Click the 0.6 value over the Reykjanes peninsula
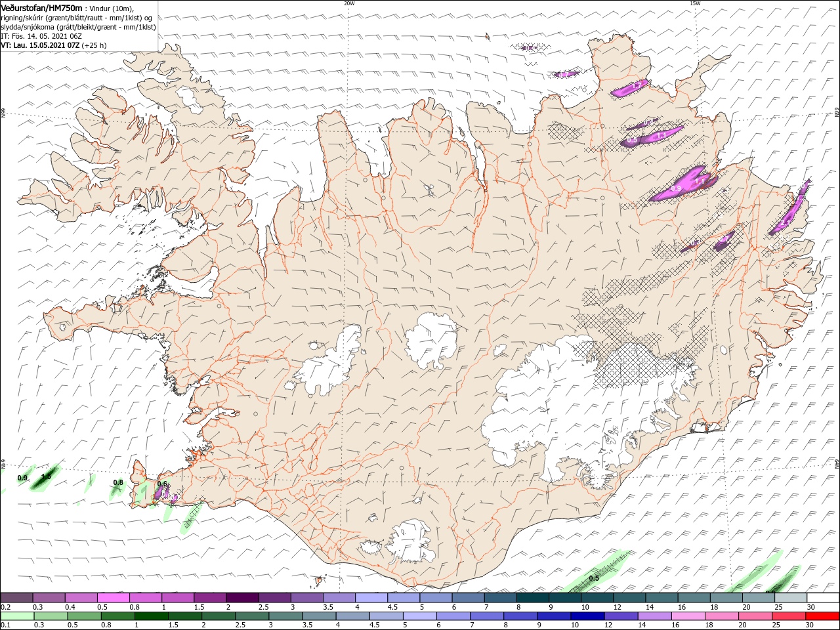This screenshot has width=840, height=630. pyautogui.click(x=163, y=484)
